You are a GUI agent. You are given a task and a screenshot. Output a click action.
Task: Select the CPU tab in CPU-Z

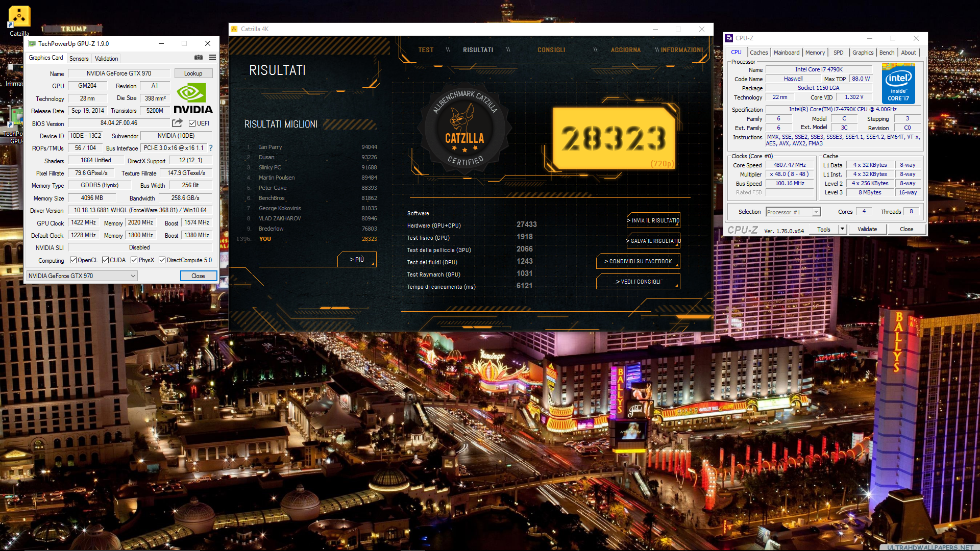[x=736, y=52]
